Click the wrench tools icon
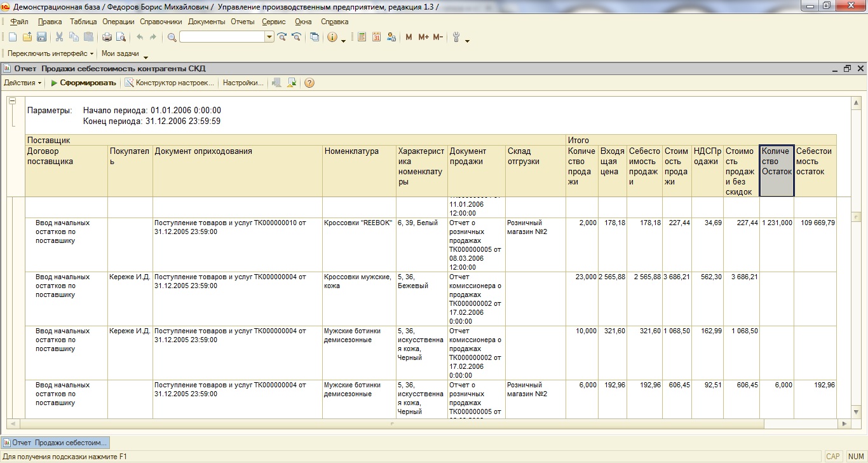868x463 pixels. tap(456, 38)
